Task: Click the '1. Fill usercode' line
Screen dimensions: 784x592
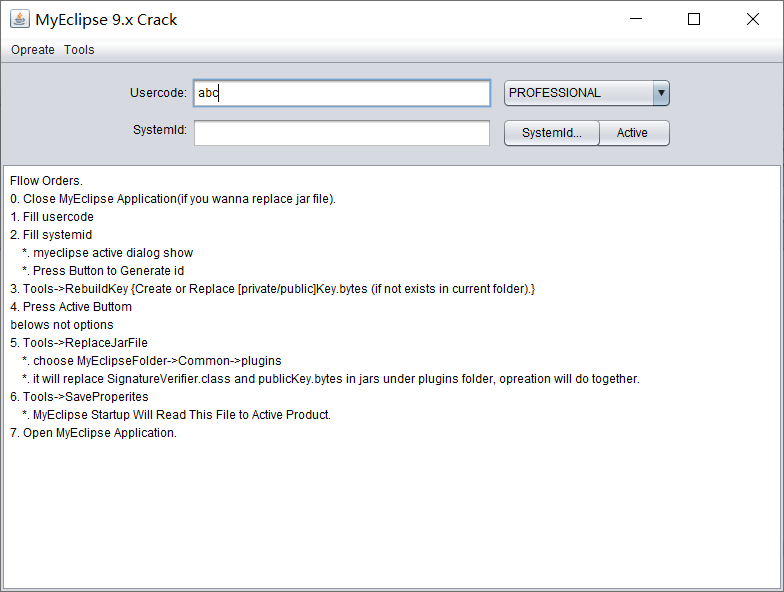Action: [x=52, y=217]
